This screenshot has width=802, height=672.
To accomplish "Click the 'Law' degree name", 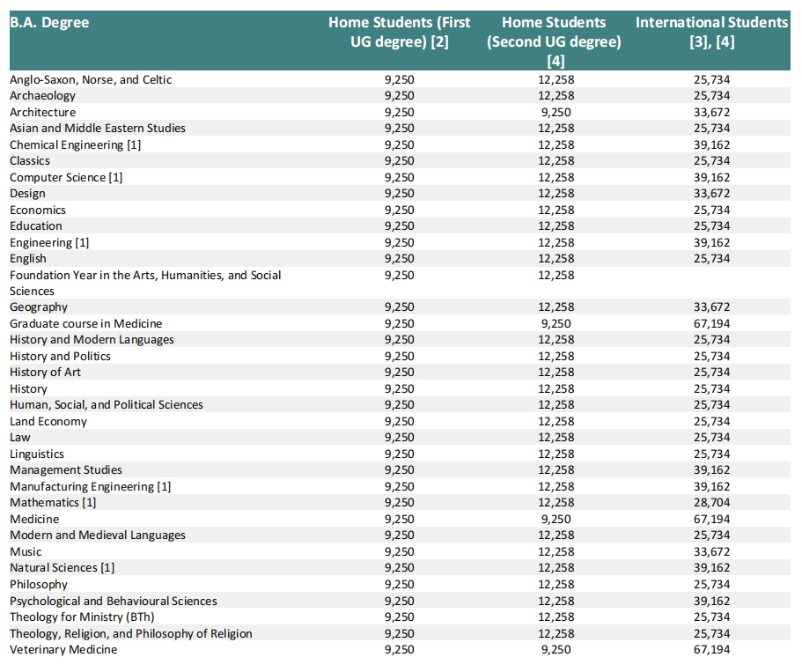I will (20, 438).
